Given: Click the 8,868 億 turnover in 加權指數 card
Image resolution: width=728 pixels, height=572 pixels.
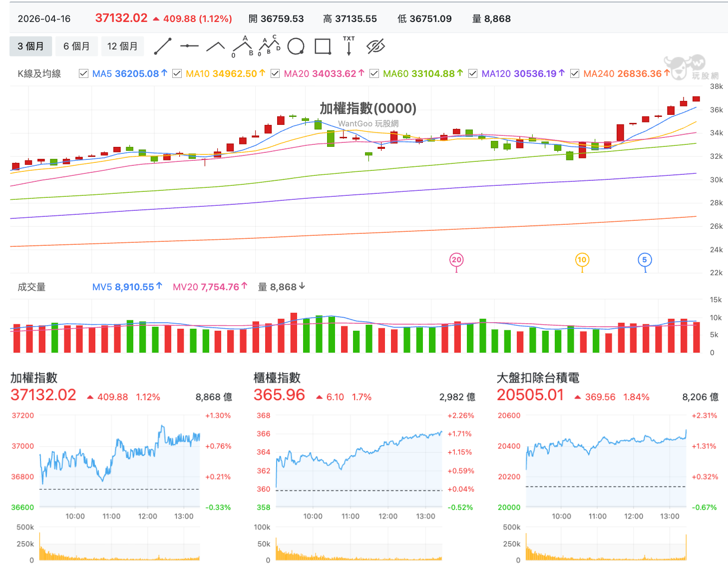Looking at the screenshot, I should pyautogui.click(x=214, y=397).
